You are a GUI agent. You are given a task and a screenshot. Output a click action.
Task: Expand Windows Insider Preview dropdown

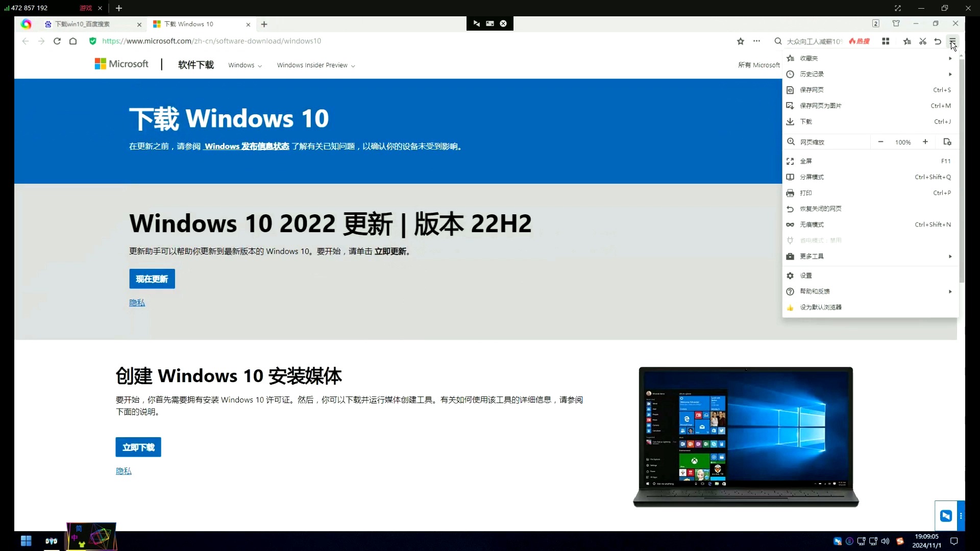(316, 65)
